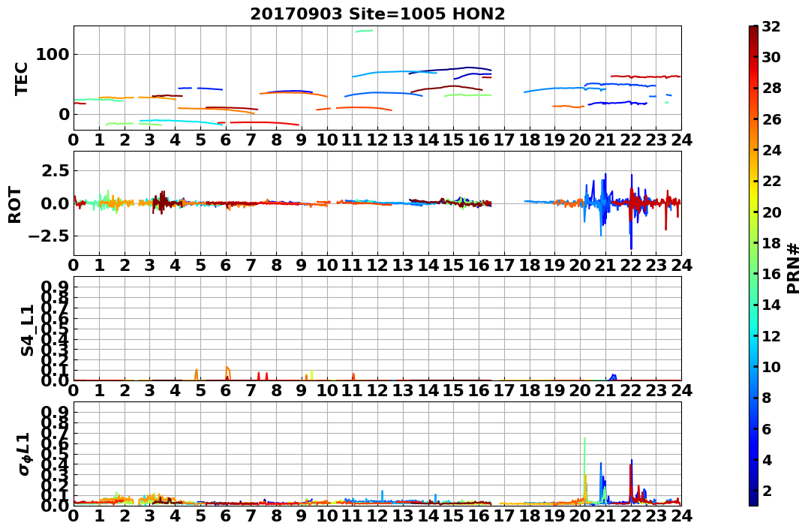Click colorbar tick label "20"
808x532 pixels.
[770, 212]
